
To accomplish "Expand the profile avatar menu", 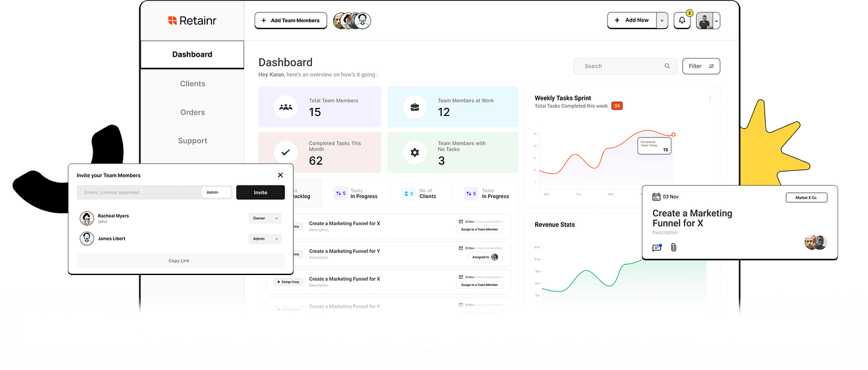I will (717, 21).
